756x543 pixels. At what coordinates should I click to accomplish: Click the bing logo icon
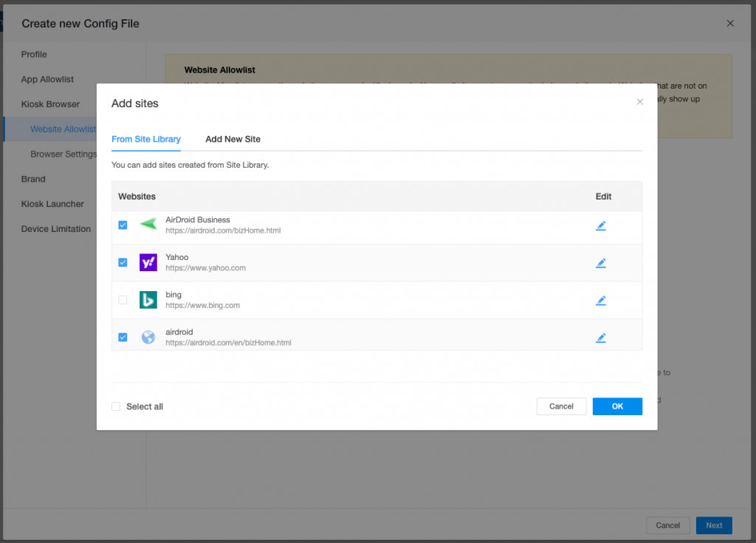coord(148,300)
